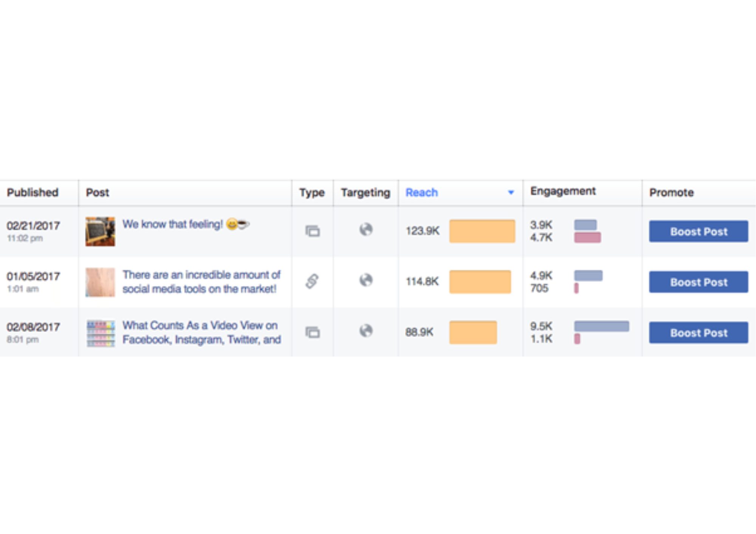Image resolution: width=756 pixels, height=534 pixels.
Task: Click the chalkboard thumbnail of first post
Action: tap(100, 232)
